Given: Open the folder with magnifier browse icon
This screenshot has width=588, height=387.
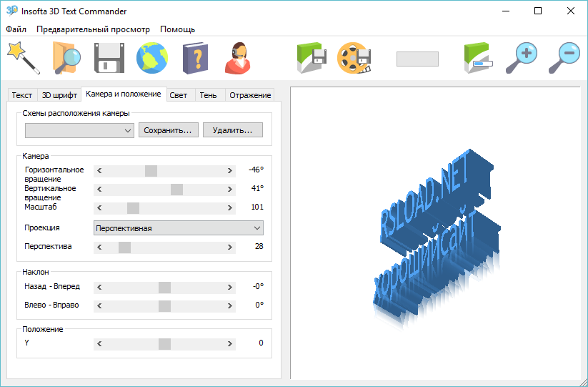Looking at the screenshot, I should [x=66, y=58].
